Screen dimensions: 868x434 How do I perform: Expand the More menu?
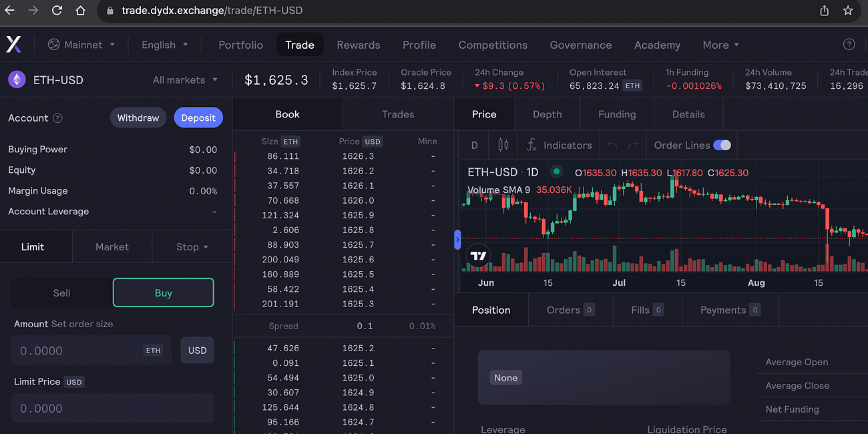coord(721,45)
